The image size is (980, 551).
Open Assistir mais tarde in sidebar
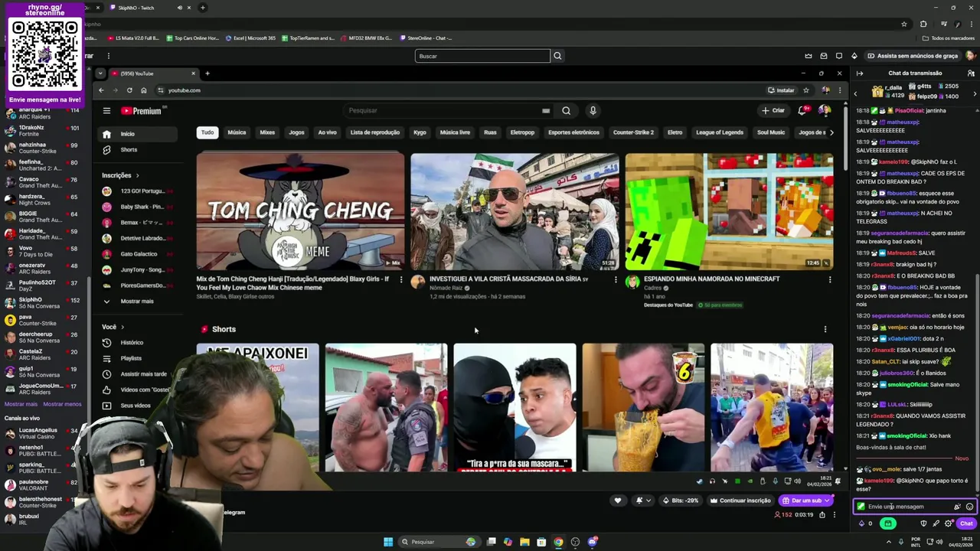tap(139, 374)
